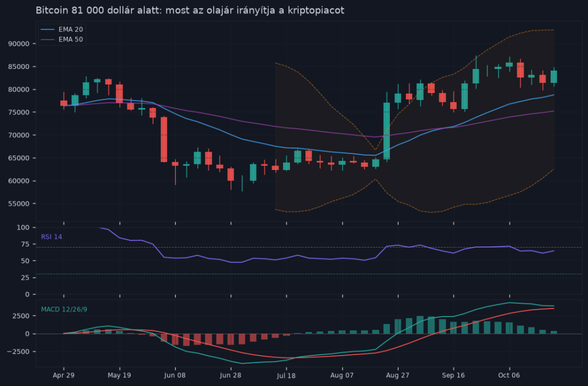Click the 0 tick on the MACD axis
588x386 pixels.
28,334
